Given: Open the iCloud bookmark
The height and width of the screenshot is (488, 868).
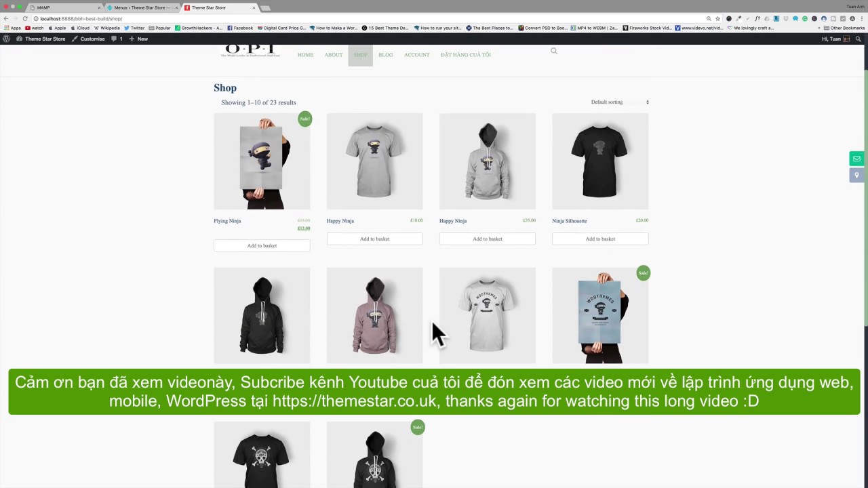Looking at the screenshot, I should 80,28.
